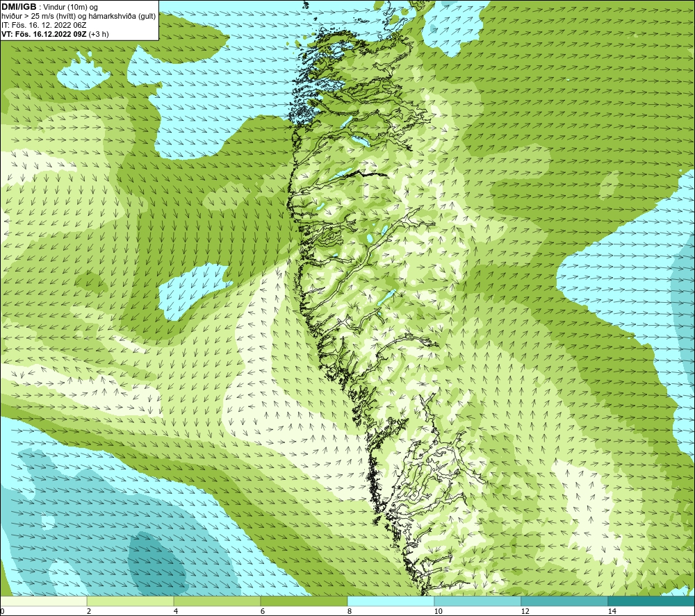Click the darkest teal segment above 14 m/s

(651, 601)
